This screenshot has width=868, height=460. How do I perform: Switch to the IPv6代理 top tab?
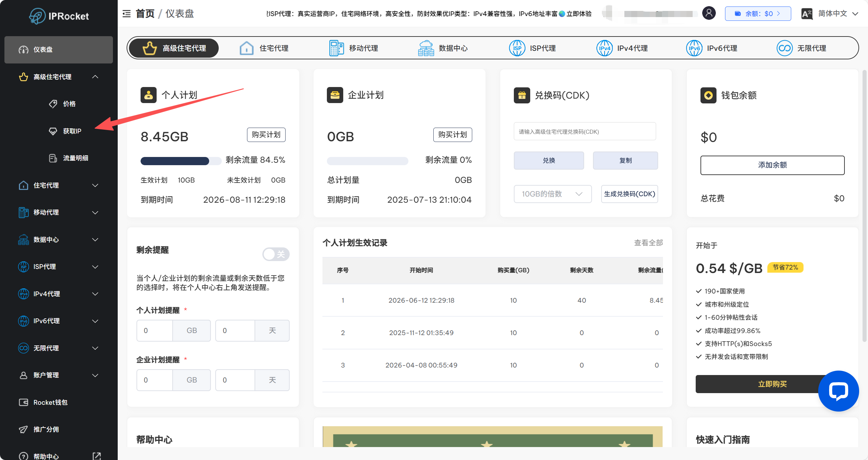tap(712, 48)
